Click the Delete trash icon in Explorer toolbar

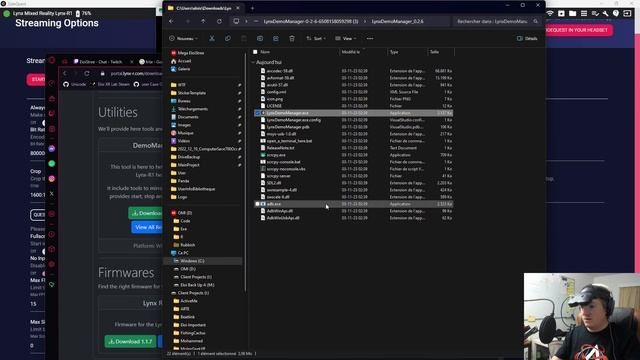[x=292, y=38]
